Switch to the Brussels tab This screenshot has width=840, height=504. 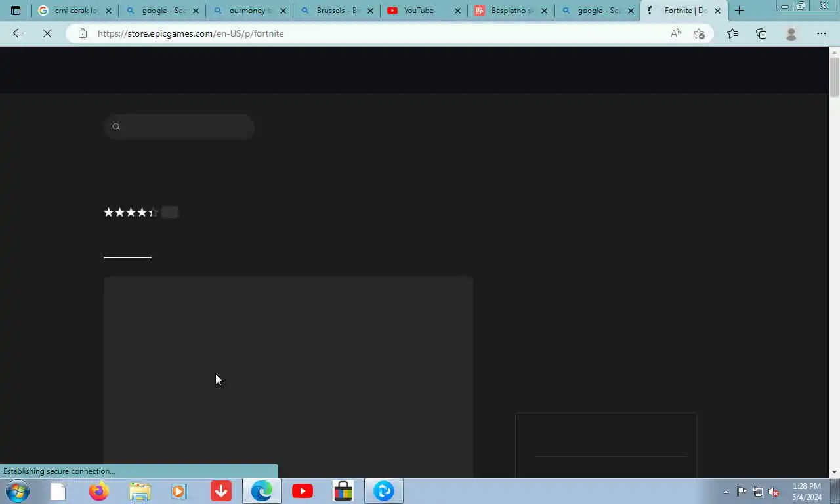pos(336,10)
